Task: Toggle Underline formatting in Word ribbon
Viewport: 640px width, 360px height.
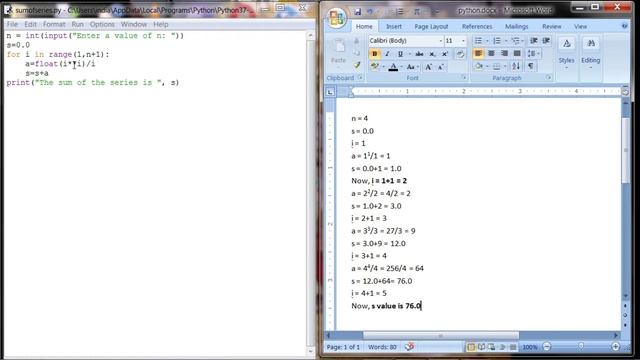Action: coord(400,54)
